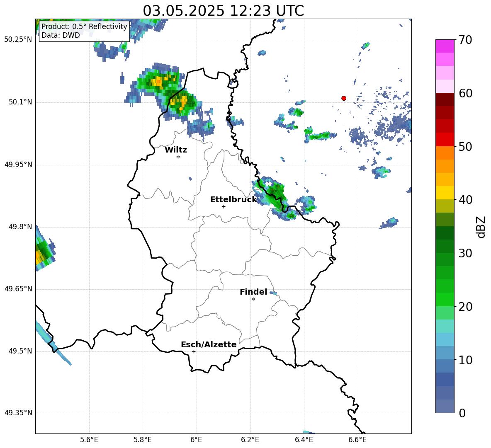This screenshot has width=491, height=448.
Task: Click the orange colorbar band below 50
Action: [x=445, y=153]
